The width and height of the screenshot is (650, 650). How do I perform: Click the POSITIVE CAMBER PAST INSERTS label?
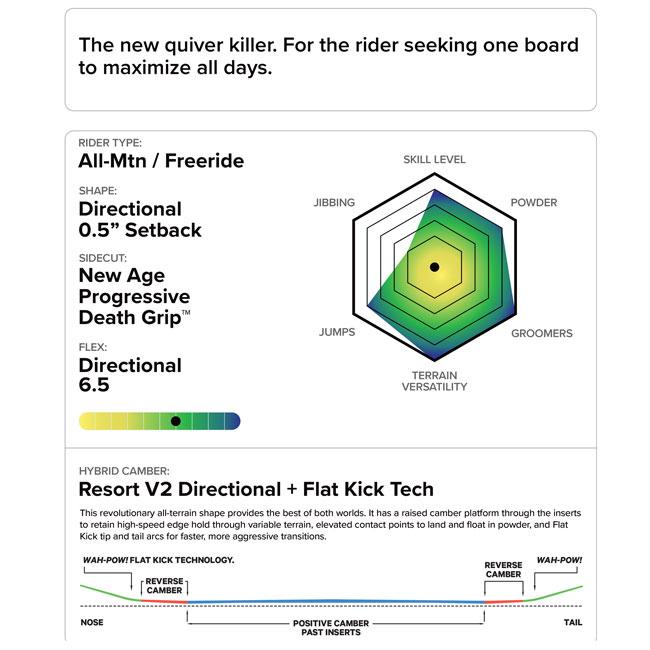335,626
